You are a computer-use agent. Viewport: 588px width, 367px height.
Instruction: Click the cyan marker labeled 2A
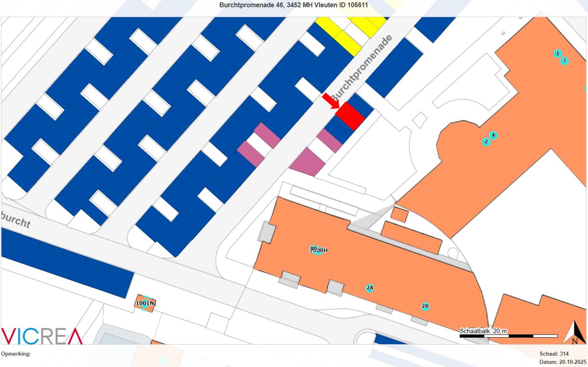click(x=370, y=288)
